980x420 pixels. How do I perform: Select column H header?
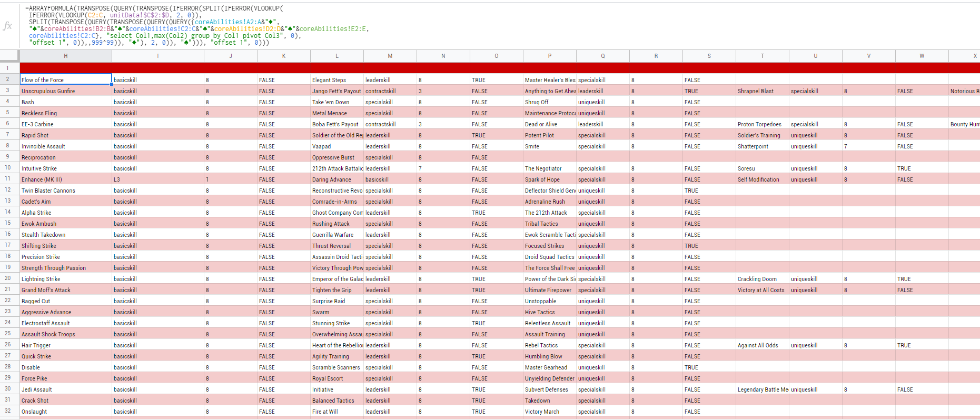pyautogui.click(x=66, y=56)
